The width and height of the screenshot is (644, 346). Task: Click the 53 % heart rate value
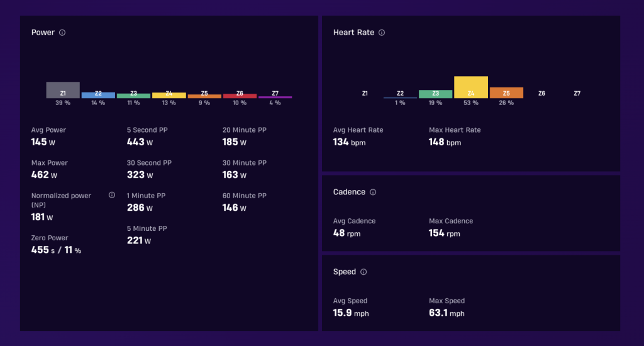[470, 103]
